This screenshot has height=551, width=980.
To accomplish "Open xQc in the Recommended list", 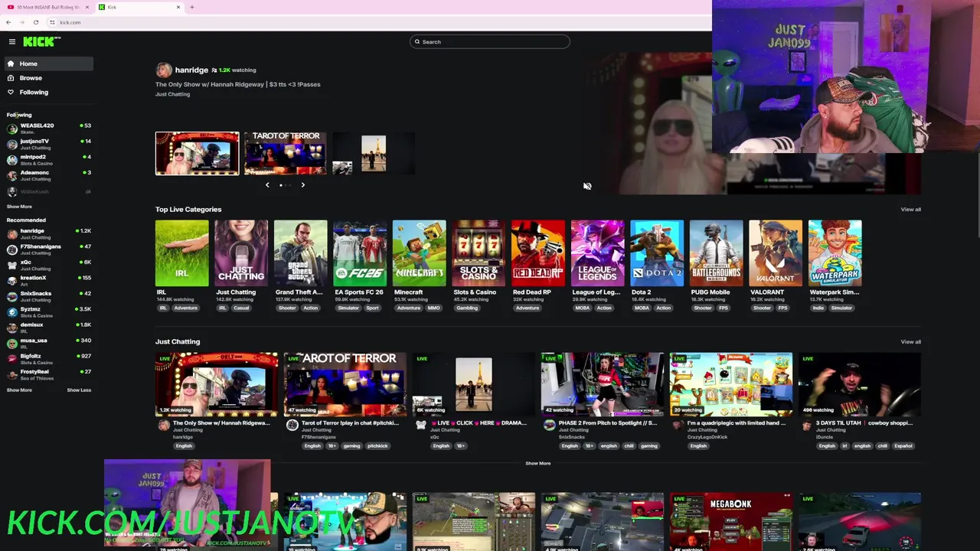I will coord(48,265).
